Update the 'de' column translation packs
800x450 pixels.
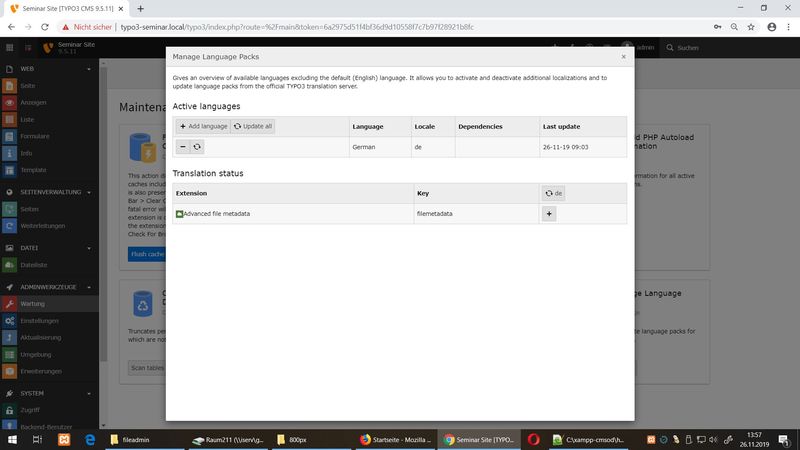click(x=553, y=193)
